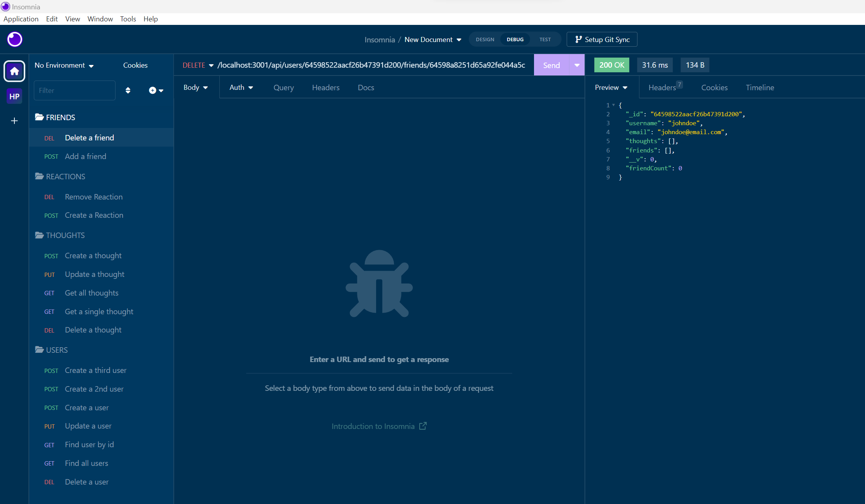This screenshot has width=865, height=504.
Task: Click the purple Insomnia logo in top corner
Action: [x=14, y=39]
